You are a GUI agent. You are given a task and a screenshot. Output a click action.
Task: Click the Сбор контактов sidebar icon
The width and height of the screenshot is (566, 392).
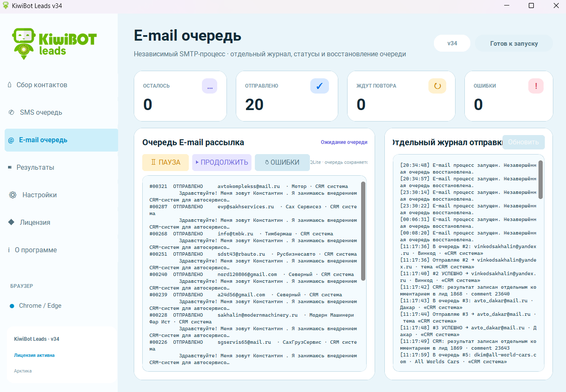pos(10,85)
